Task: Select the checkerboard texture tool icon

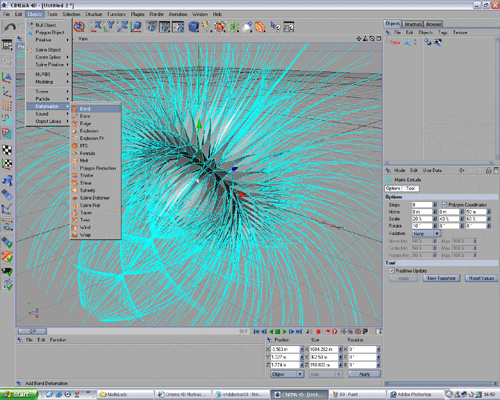Action: click(x=7, y=150)
